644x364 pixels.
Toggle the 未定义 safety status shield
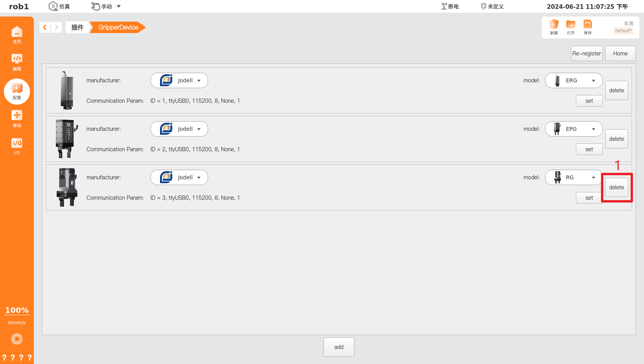(492, 6)
